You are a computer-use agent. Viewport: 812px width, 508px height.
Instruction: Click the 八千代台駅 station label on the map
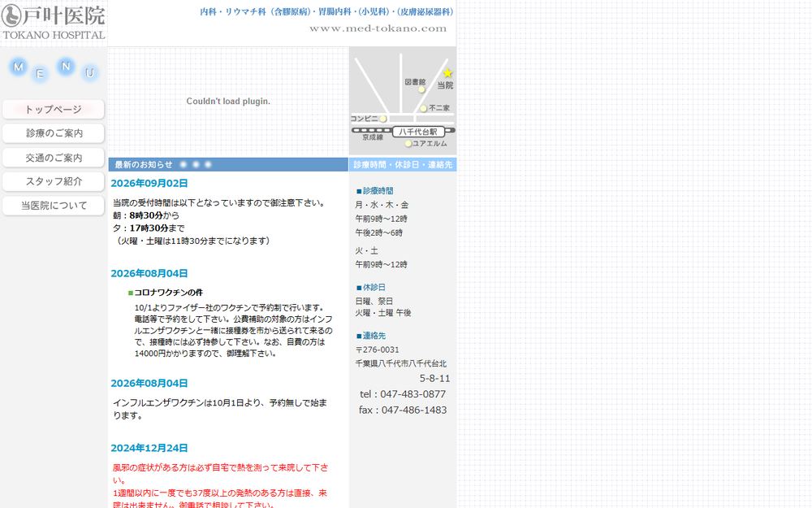click(x=418, y=132)
